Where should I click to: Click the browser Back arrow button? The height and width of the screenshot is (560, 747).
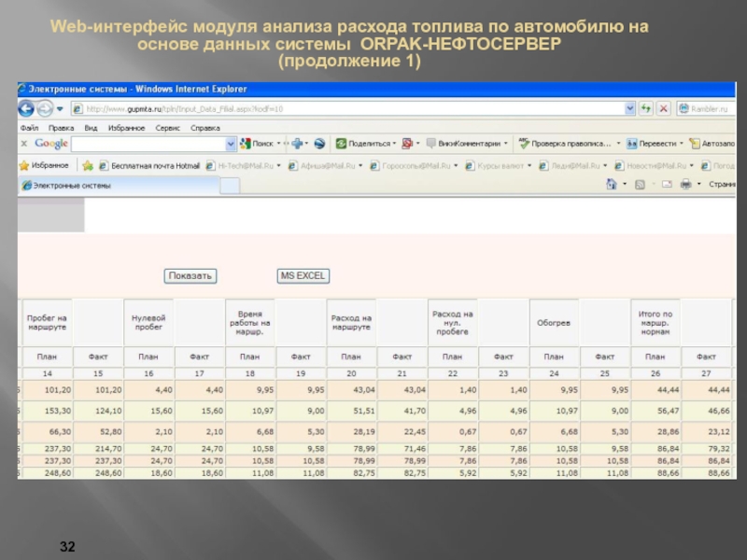click(x=27, y=108)
